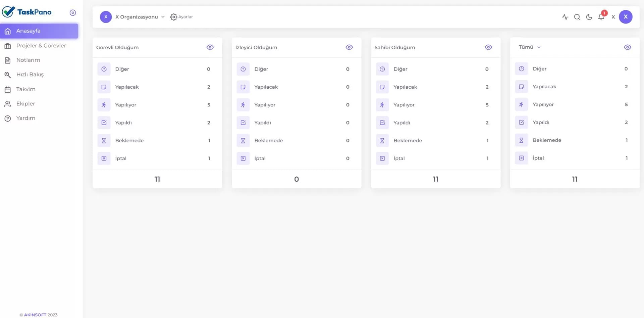Hide İzleyici Olduğum card via eye
The width and height of the screenshot is (644, 318).
349,47
